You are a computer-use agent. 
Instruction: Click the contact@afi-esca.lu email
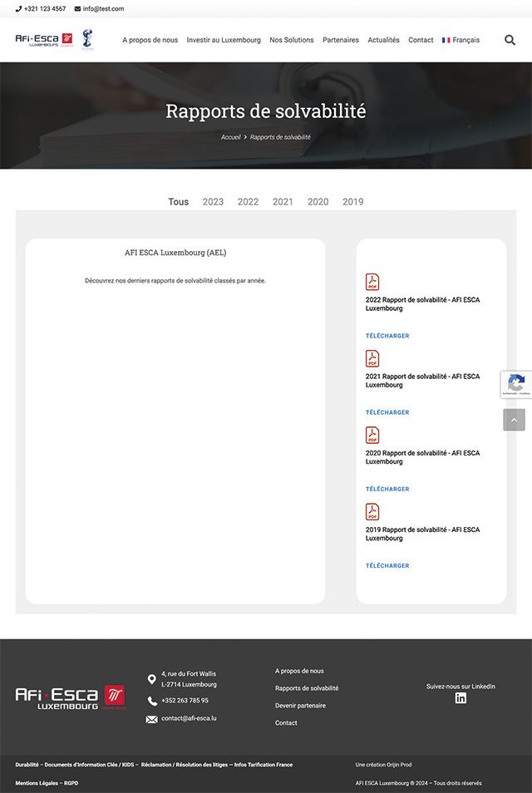click(x=189, y=718)
